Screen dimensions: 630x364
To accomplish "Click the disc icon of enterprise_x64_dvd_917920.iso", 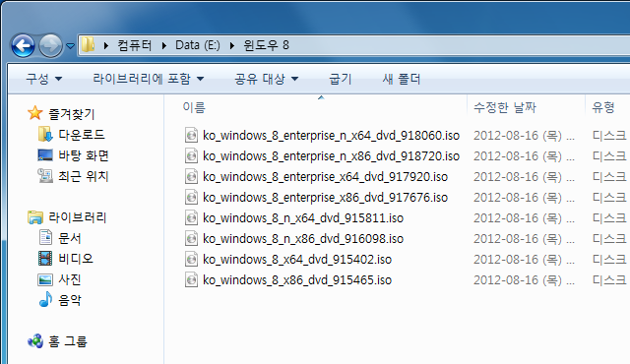I will pyautogui.click(x=191, y=176).
